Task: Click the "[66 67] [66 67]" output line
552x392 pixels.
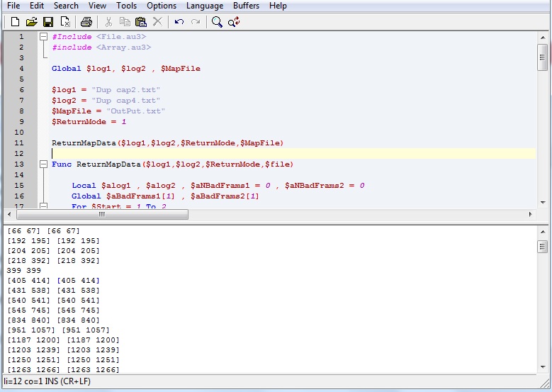Action: point(44,230)
